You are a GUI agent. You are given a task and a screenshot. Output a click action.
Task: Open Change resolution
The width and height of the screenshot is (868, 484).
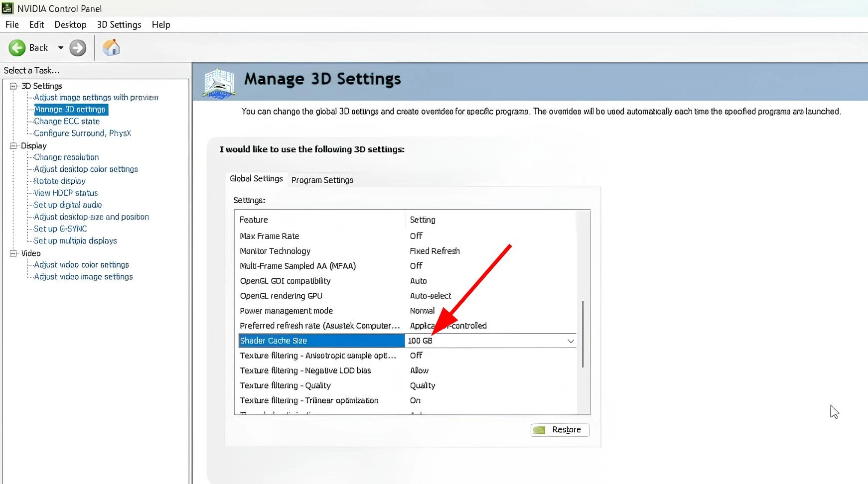click(66, 157)
